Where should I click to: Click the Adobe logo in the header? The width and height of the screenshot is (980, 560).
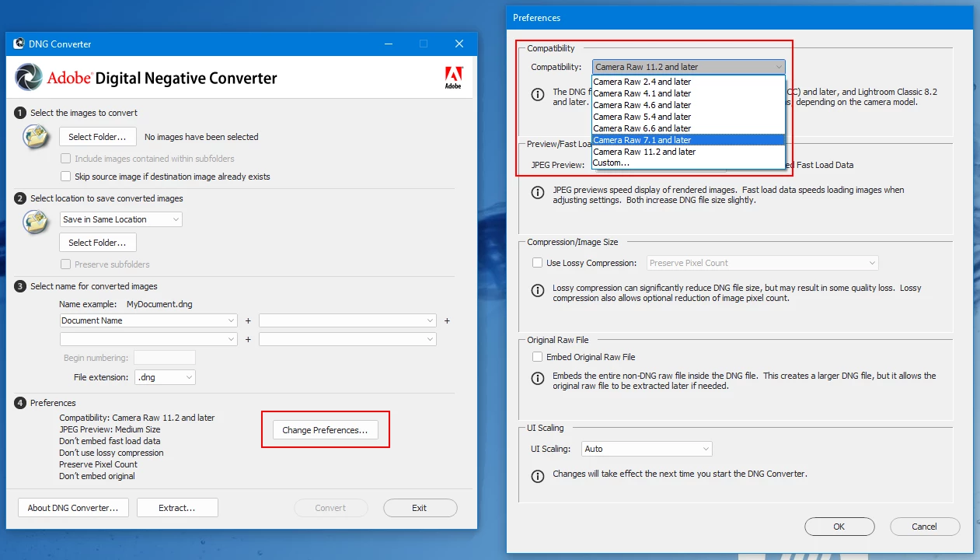point(453,77)
